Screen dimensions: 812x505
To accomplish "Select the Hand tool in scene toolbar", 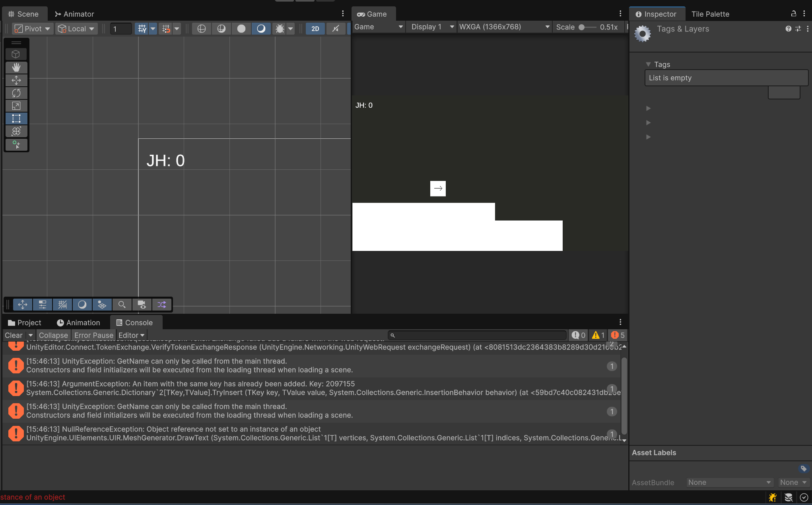I will pyautogui.click(x=16, y=67).
